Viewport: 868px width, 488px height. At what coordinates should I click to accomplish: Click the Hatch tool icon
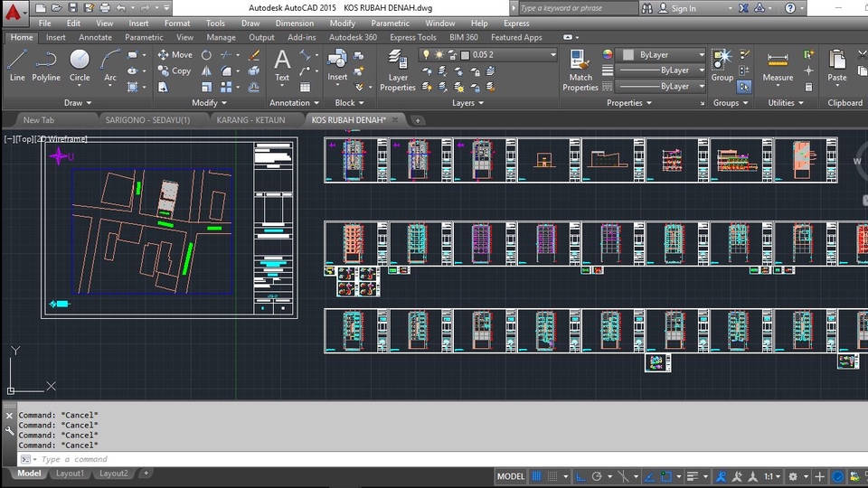(x=133, y=87)
